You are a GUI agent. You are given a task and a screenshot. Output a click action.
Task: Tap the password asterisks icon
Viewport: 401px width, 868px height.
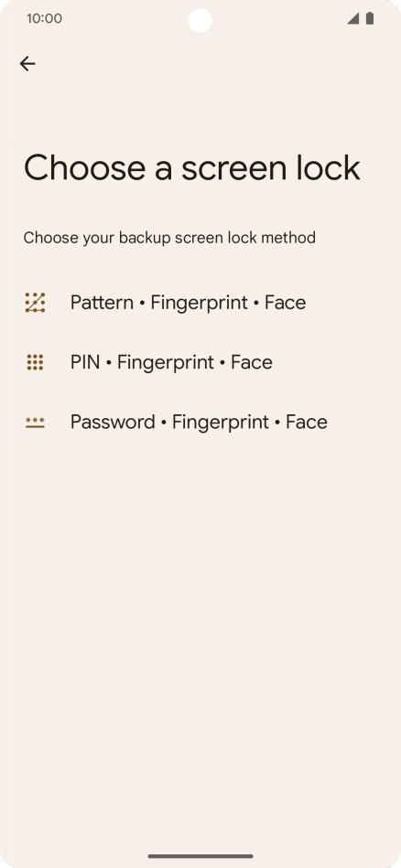pos(35,423)
